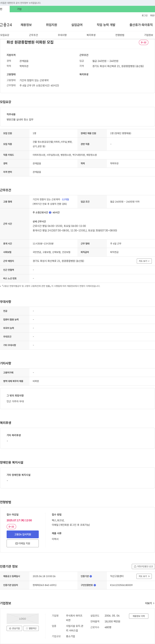Click the D-22 badge beside job title
Screen dimensions: 155x644
[x=144, y=43]
